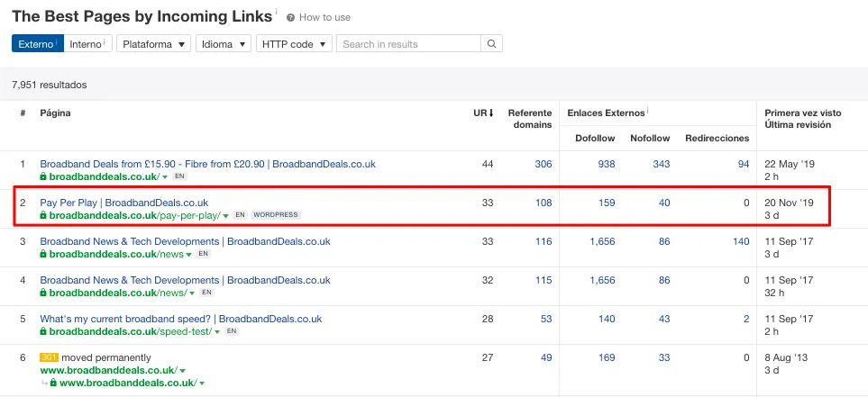868x397 pixels.
Task: Click the 108 referring domains value
Action: click(x=544, y=203)
